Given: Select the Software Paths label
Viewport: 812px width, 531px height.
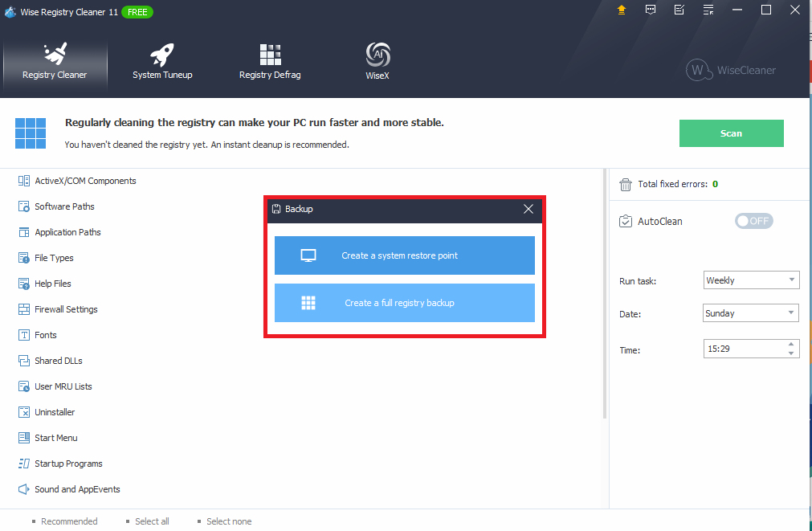Looking at the screenshot, I should 65,206.
